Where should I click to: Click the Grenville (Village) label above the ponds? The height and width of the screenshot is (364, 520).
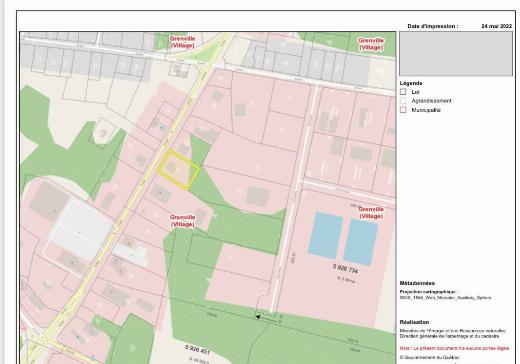tap(371, 213)
